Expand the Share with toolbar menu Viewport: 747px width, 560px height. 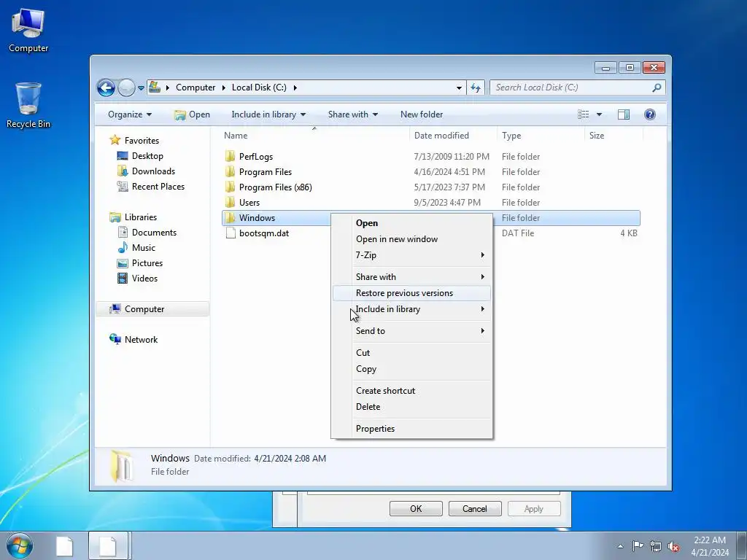click(352, 114)
